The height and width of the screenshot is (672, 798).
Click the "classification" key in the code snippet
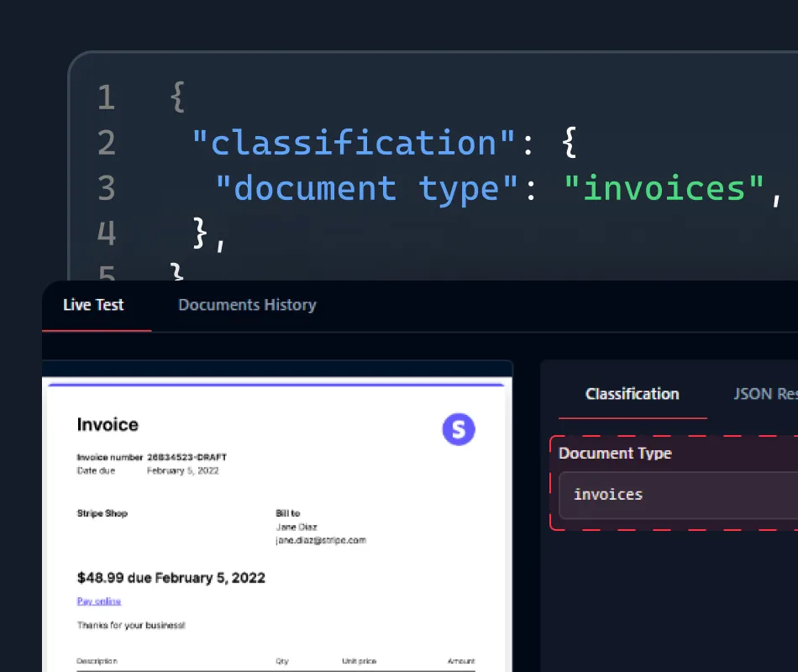pos(353,143)
